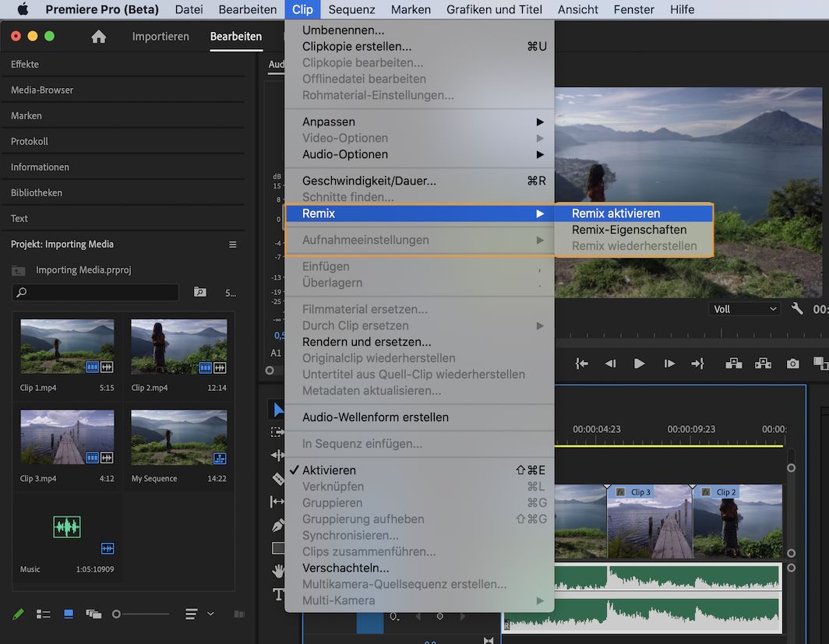829x644 pixels.
Task: Select the Clip 3.mp4 thumbnail
Action: [67, 436]
